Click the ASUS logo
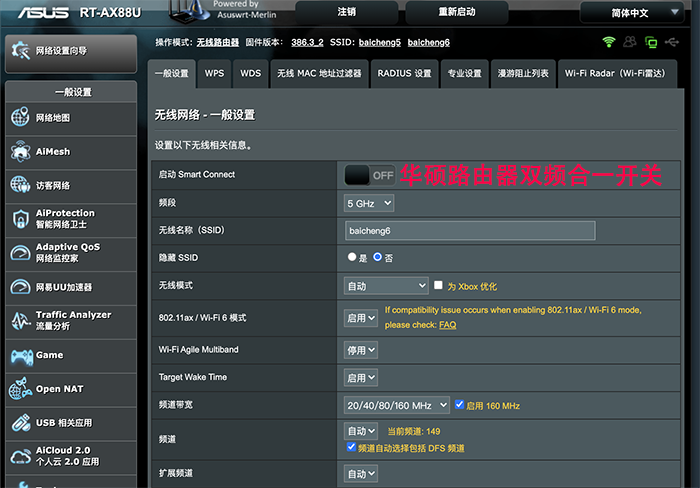The image size is (700, 488). 44,13
